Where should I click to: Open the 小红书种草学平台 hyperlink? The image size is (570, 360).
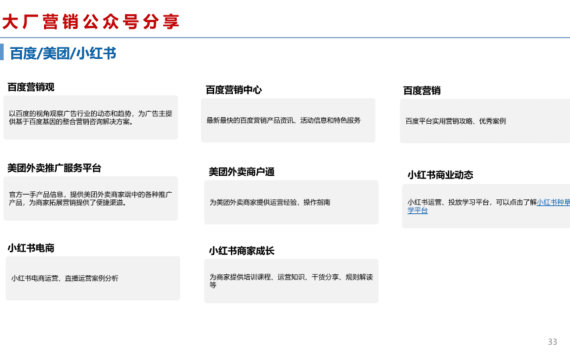[553, 202]
